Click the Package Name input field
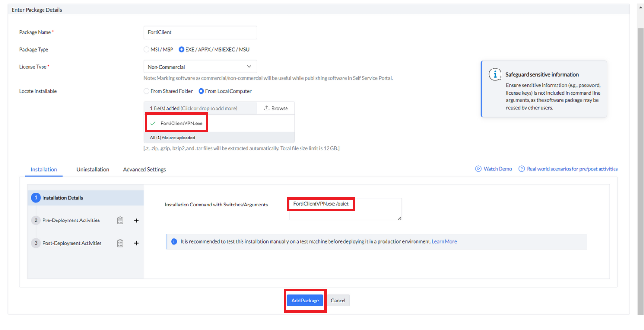Image resolution: width=644 pixels, height=330 pixels. pyautogui.click(x=200, y=32)
